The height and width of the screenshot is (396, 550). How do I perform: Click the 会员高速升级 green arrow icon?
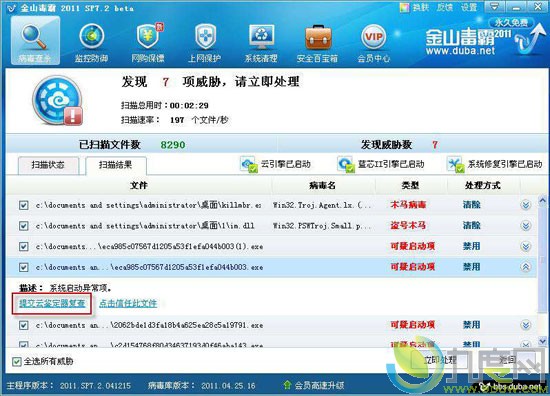point(287,385)
